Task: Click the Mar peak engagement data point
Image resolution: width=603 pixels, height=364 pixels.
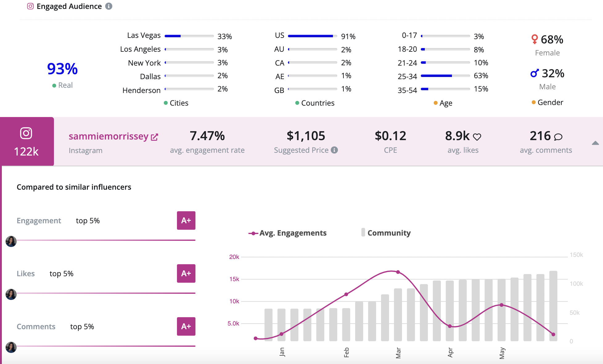Action: (398, 272)
